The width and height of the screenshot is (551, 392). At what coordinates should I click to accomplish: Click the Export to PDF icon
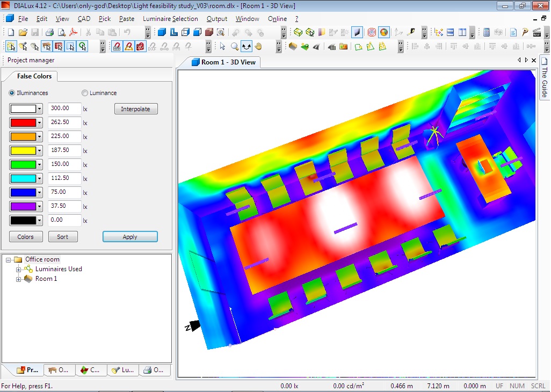[x=73, y=32]
